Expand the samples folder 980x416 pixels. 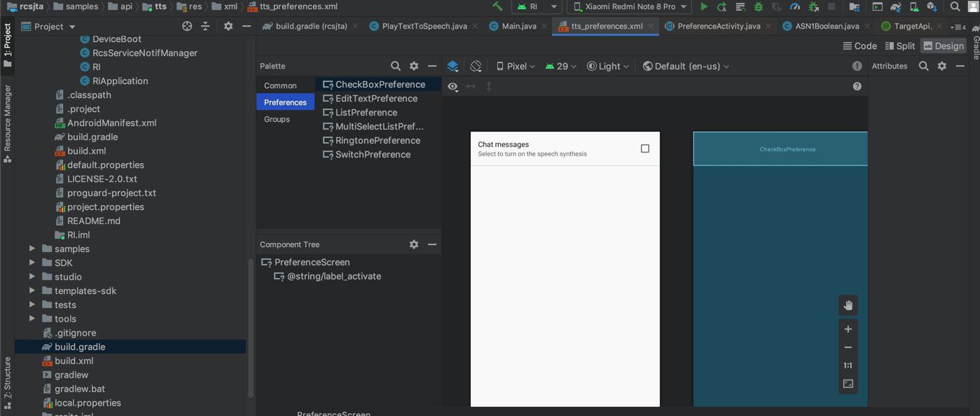click(32, 249)
